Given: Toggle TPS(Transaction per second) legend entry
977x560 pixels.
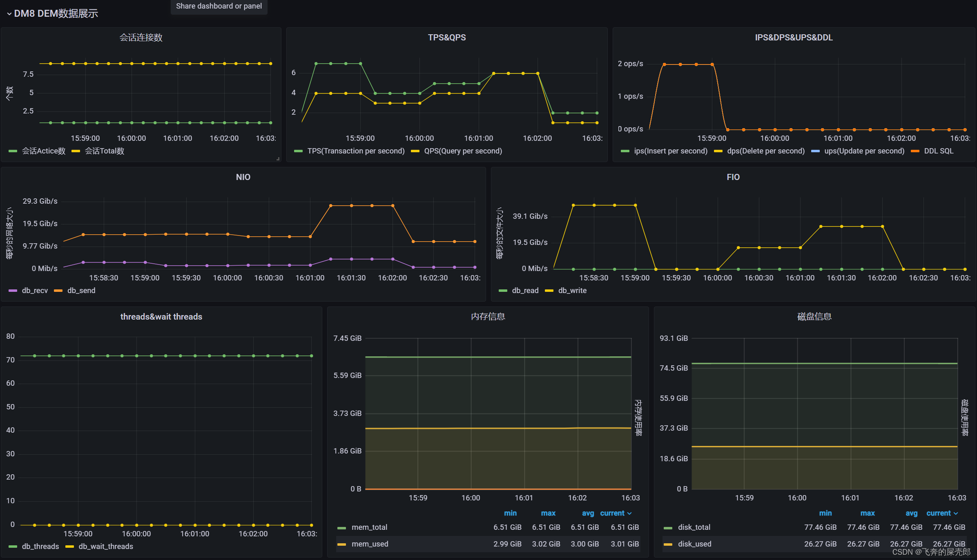Looking at the screenshot, I should coord(355,151).
